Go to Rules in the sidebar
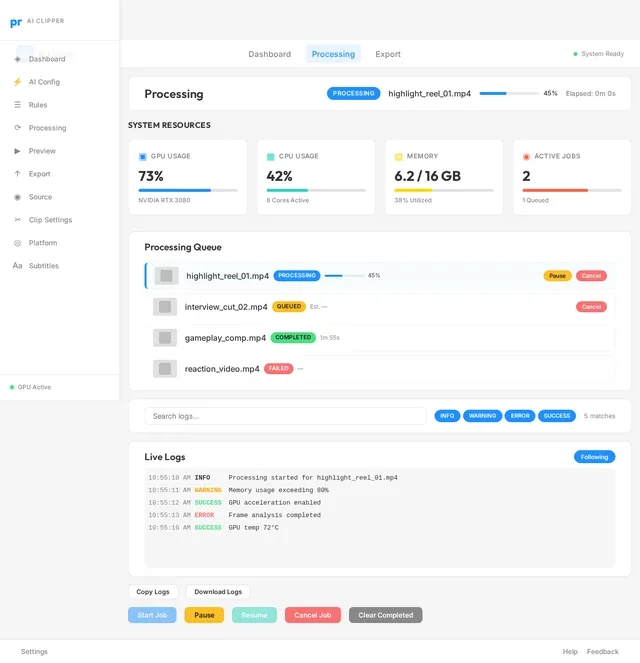640x663 pixels. tap(38, 105)
